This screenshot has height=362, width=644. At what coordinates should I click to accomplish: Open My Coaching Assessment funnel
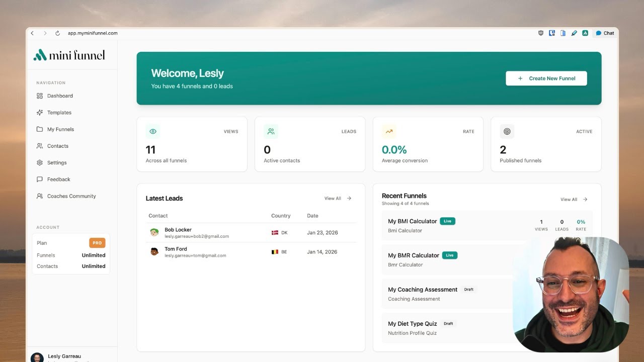point(487,294)
